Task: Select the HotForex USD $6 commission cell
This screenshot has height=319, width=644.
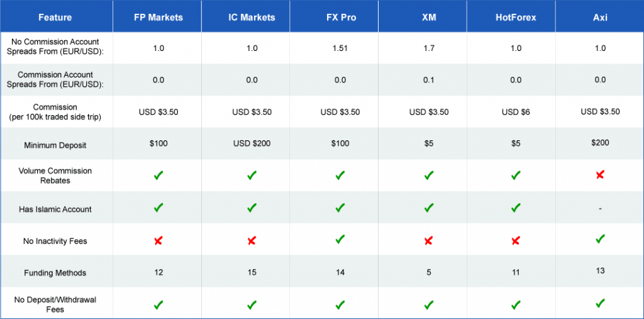Action: click(516, 112)
